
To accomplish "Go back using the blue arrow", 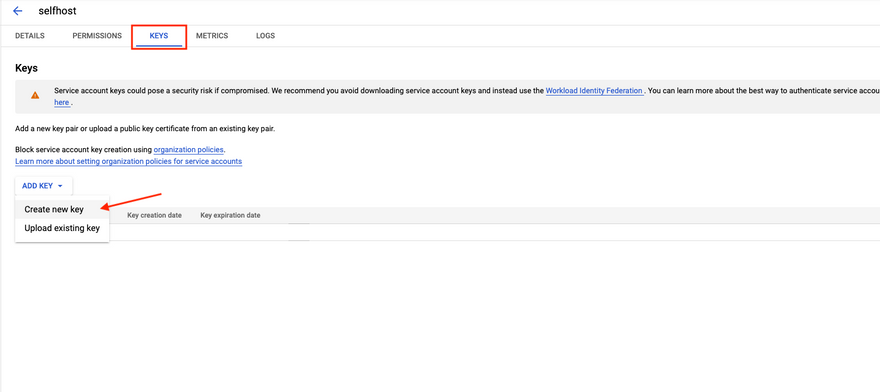I will [17, 11].
